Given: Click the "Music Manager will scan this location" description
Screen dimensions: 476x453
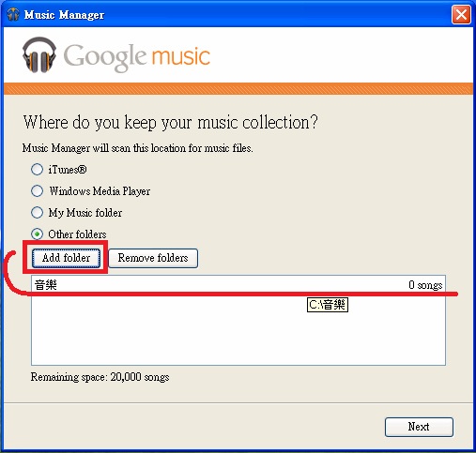Looking at the screenshot, I should [137, 148].
